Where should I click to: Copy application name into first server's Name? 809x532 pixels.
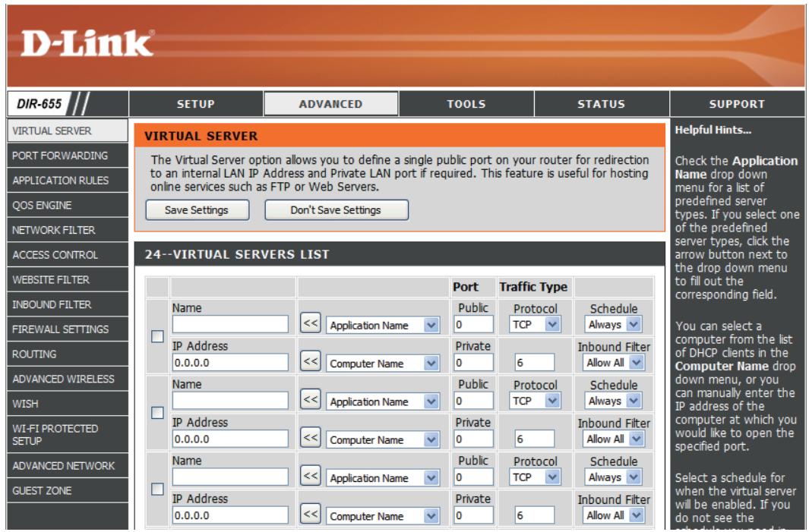311,323
